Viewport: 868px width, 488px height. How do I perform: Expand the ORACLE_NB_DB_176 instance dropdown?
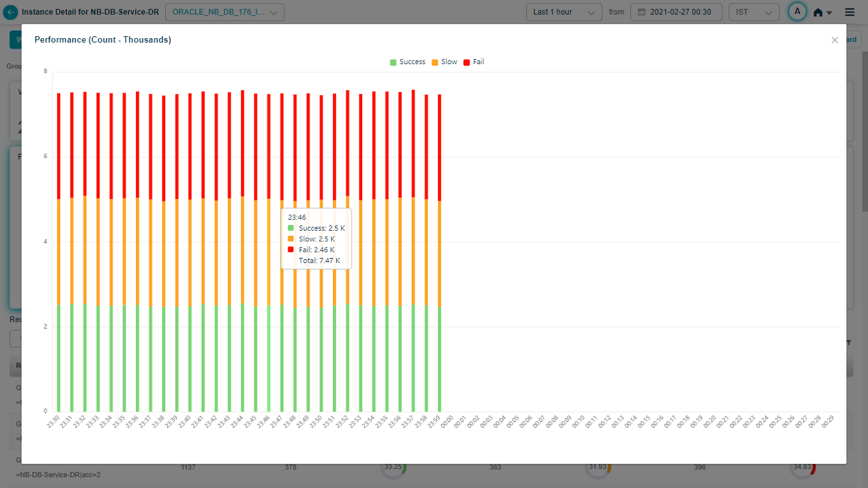225,12
